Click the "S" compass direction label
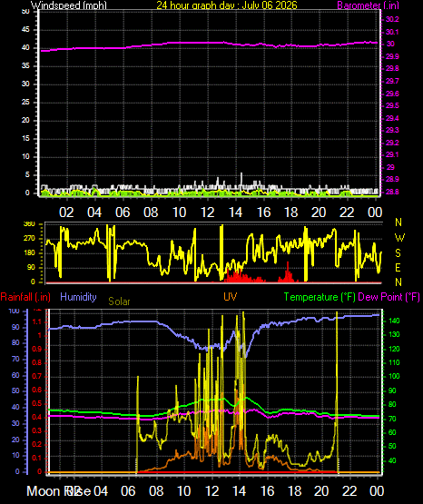The height and width of the screenshot is (504, 423). (398, 253)
